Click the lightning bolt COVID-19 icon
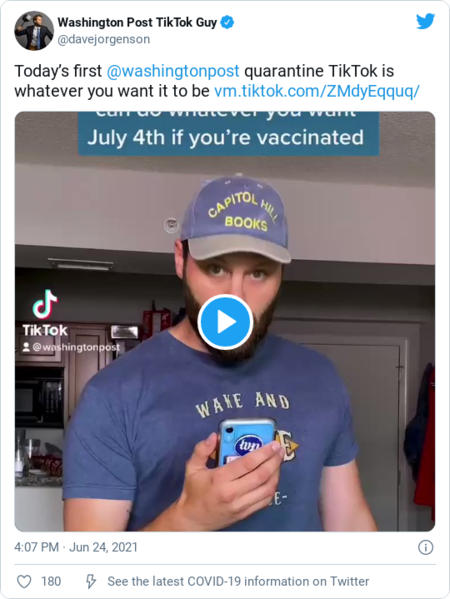 (91, 581)
